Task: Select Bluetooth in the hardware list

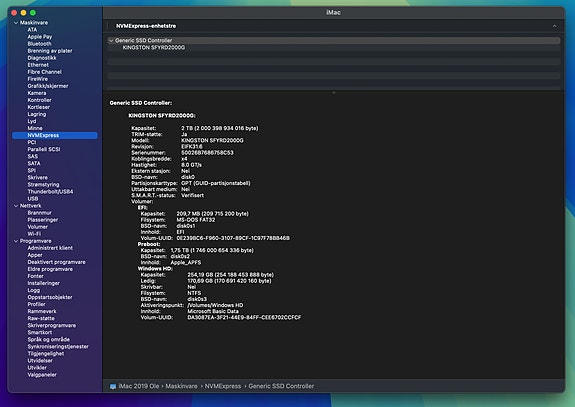Action: [x=39, y=44]
